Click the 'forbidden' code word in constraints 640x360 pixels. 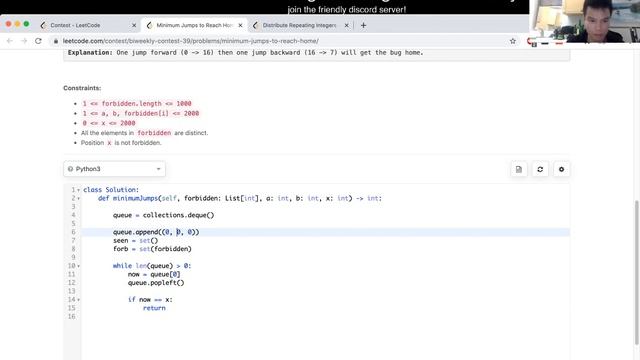154,133
